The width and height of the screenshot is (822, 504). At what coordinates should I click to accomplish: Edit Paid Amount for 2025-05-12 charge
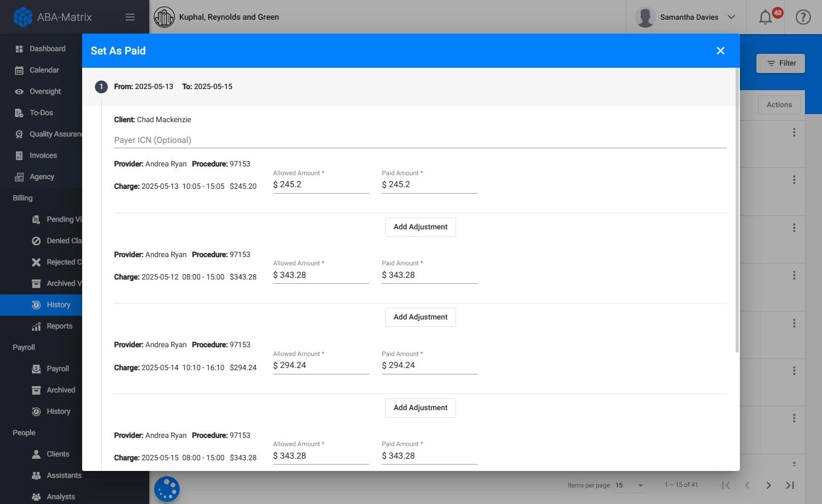430,275
